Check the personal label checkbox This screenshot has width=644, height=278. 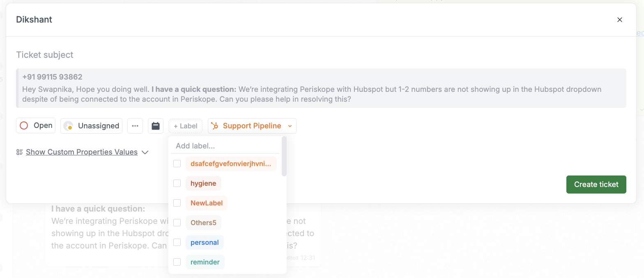tap(177, 242)
